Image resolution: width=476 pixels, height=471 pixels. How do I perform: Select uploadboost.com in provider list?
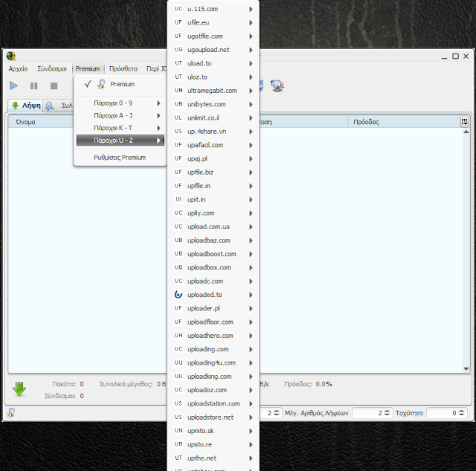click(213, 254)
